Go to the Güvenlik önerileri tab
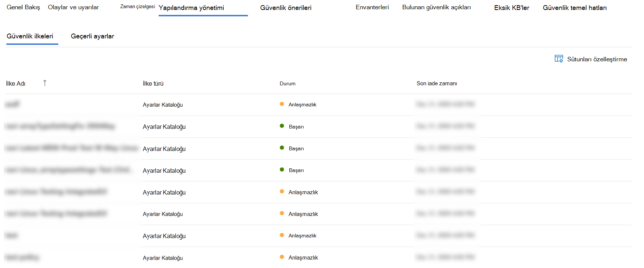 [x=286, y=8]
